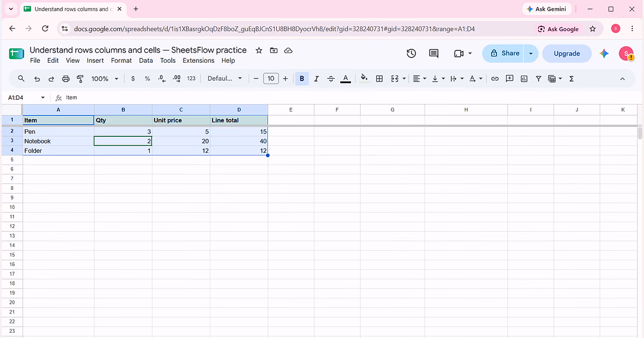Format as percent
The image size is (644, 338).
pos(148,78)
